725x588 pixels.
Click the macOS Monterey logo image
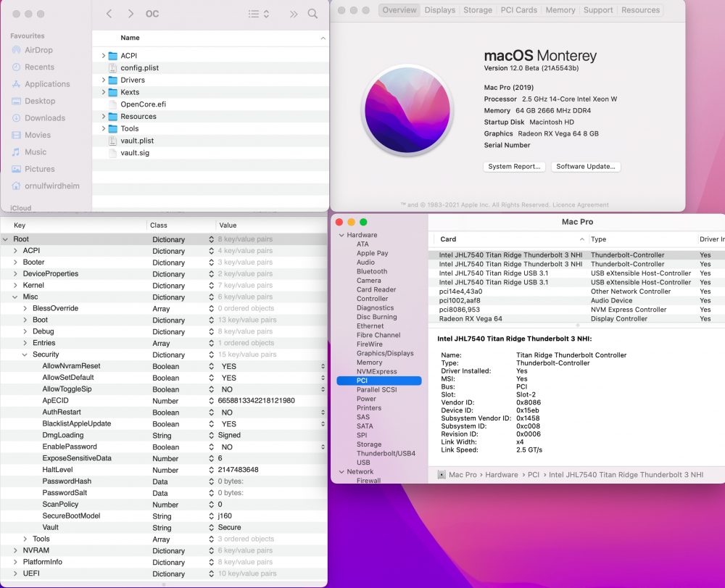407,110
